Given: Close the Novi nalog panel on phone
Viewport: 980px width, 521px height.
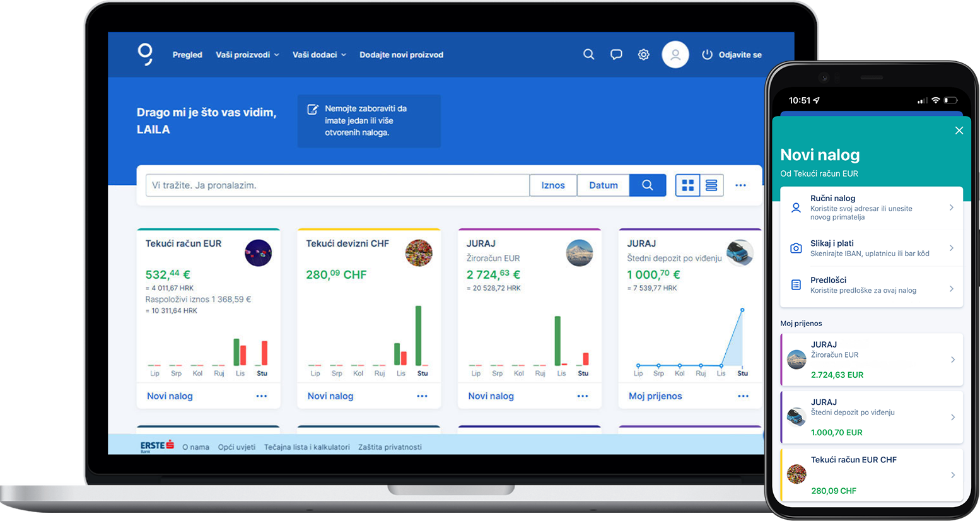Looking at the screenshot, I should click(959, 131).
